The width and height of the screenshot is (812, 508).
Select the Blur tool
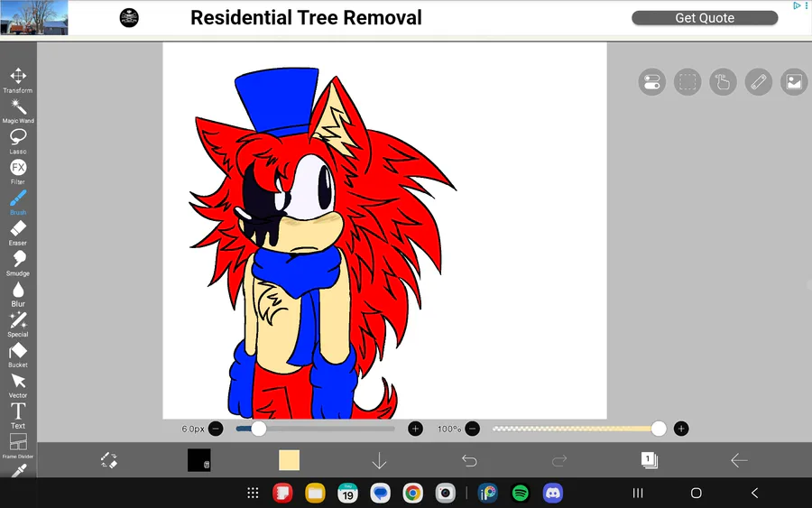pyautogui.click(x=18, y=294)
